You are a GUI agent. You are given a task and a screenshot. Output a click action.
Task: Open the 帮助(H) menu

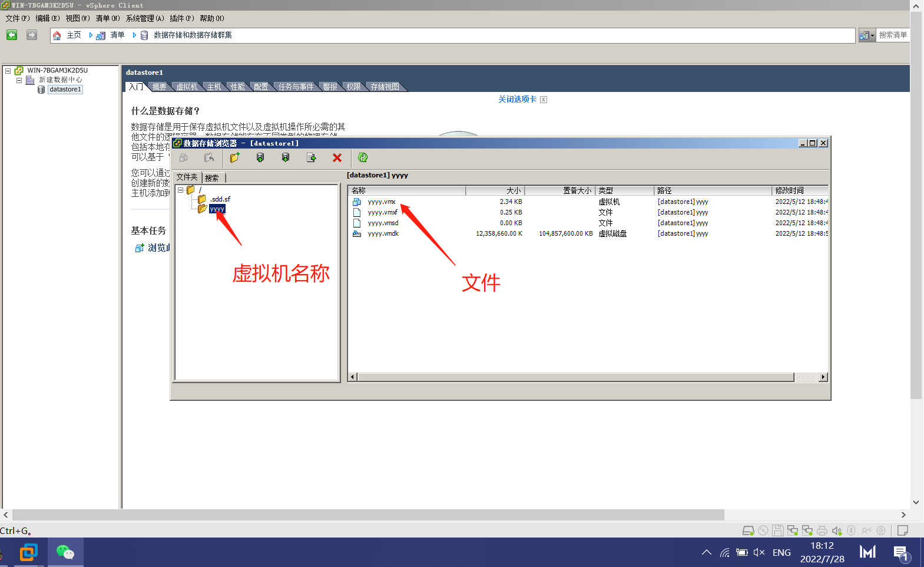pos(212,18)
